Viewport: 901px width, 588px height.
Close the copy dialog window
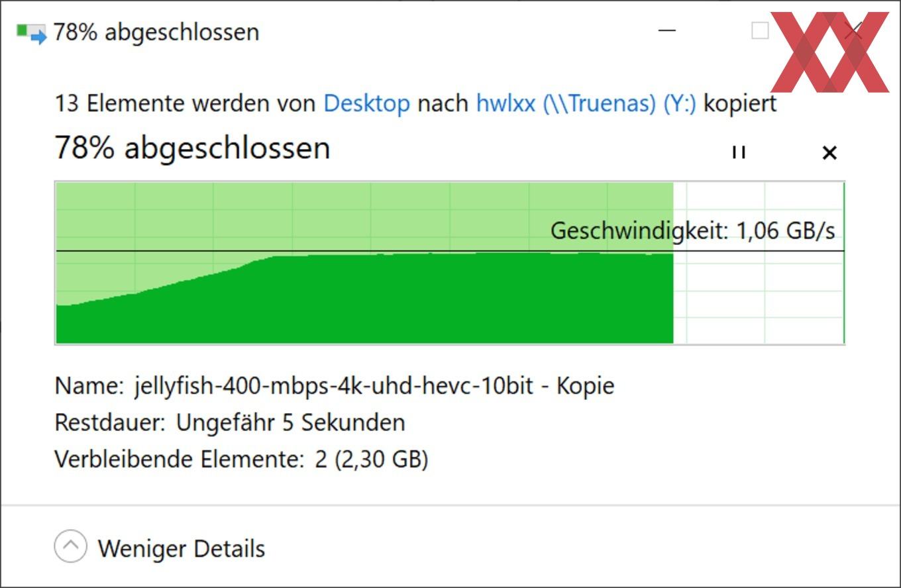854,30
